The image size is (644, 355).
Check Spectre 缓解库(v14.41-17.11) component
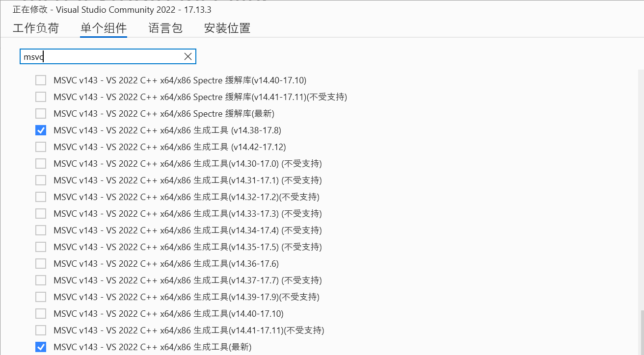41,97
